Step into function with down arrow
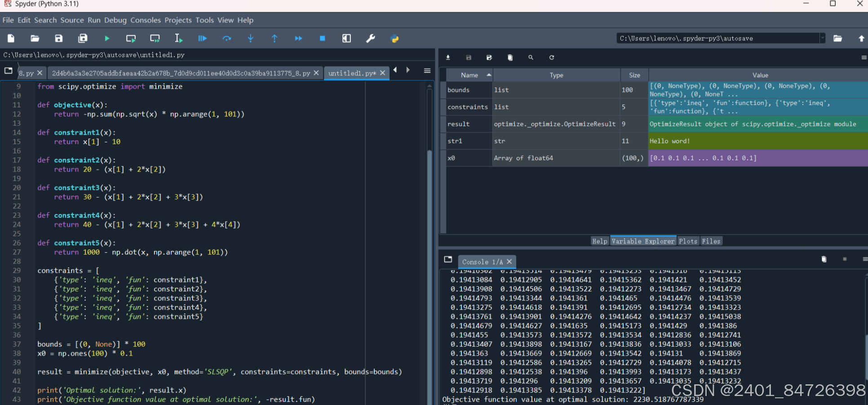Image resolution: width=868 pixels, height=405 pixels. coord(251,39)
